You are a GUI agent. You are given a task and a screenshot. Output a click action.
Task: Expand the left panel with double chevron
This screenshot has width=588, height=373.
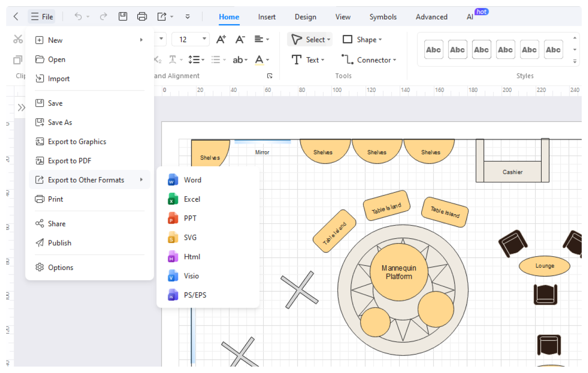click(21, 107)
